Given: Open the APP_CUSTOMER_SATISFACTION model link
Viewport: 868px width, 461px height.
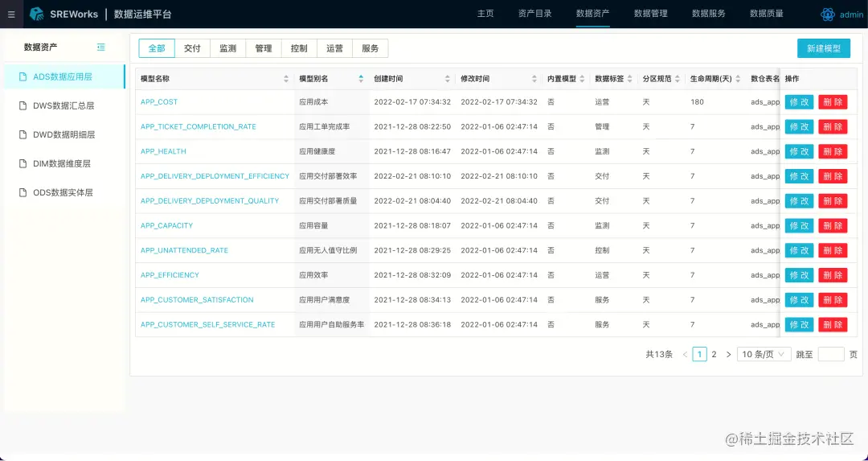Looking at the screenshot, I should [x=197, y=300].
